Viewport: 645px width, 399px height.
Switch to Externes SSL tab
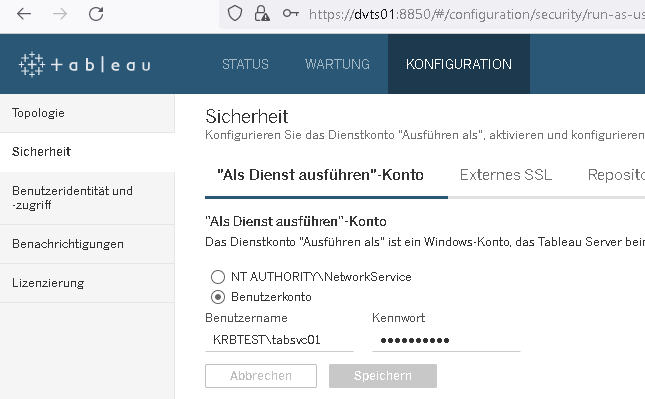coord(506,175)
